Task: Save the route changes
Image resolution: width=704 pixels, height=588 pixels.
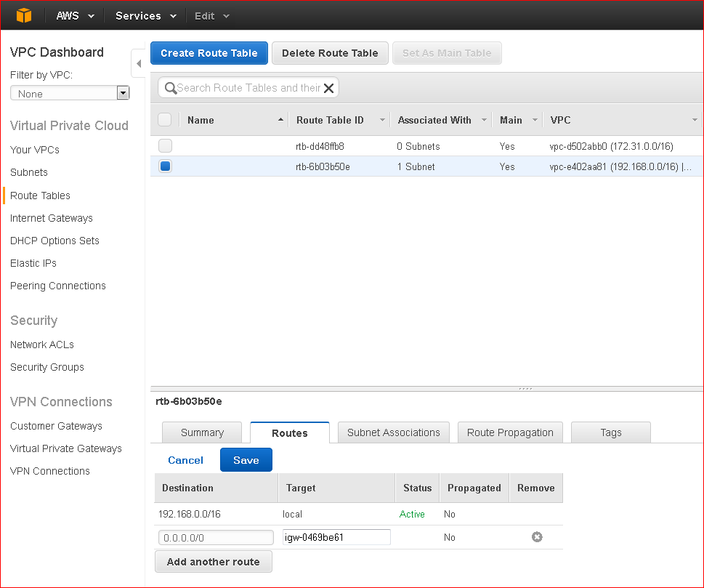Action: coord(246,459)
